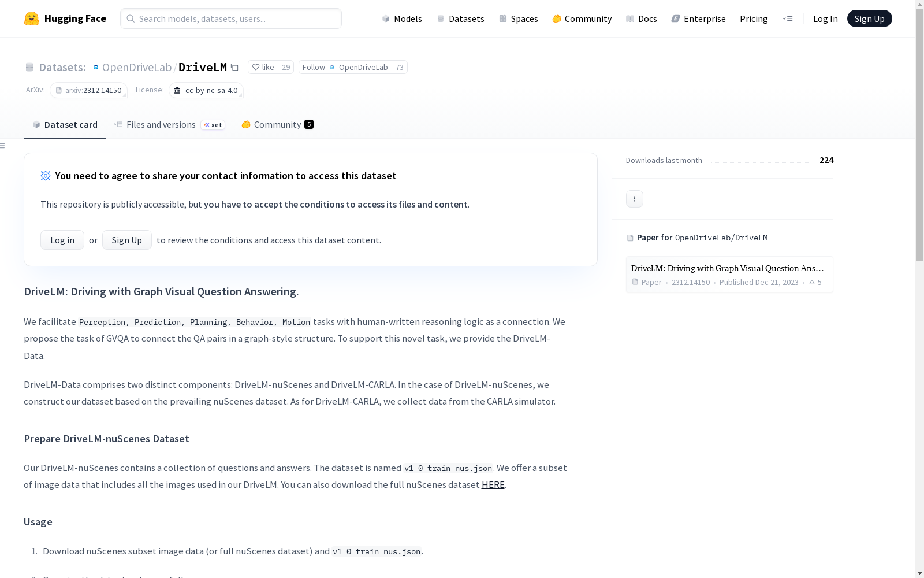The width and height of the screenshot is (924, 578).
Task: Click the DriveLM dataset title
Action: [203, 68]
